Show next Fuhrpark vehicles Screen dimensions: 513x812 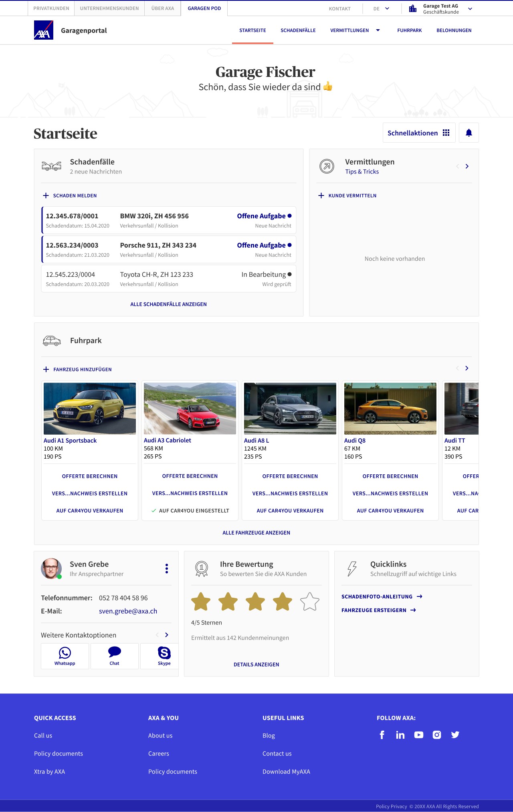coord(467,368)
